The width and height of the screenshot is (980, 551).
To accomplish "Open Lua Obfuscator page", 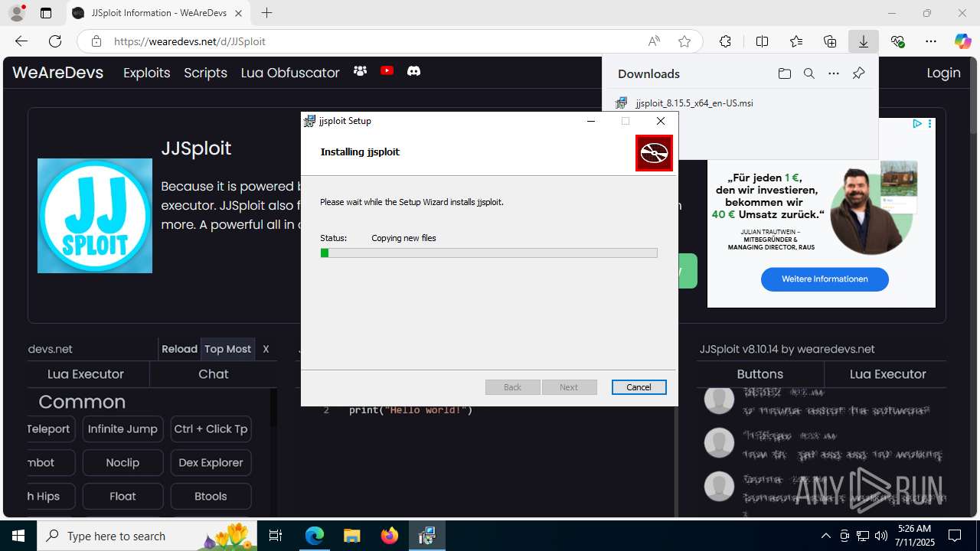I will pyautogui.click(x=290, y=73).
